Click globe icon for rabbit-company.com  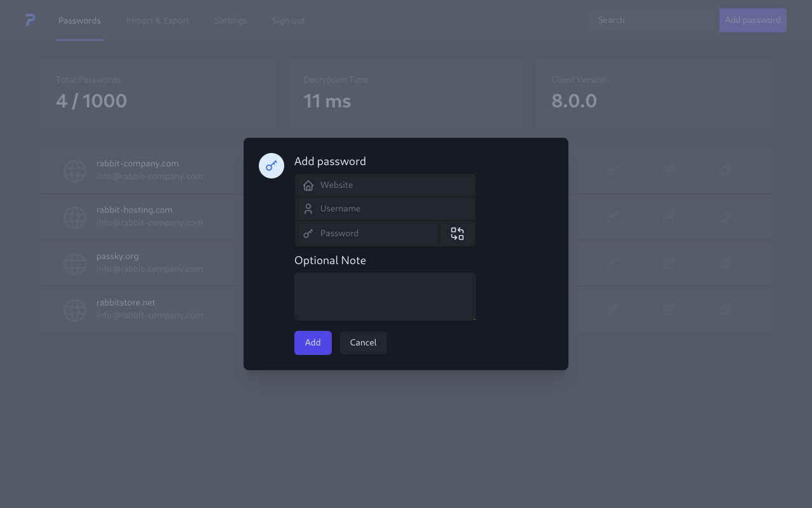75,171
